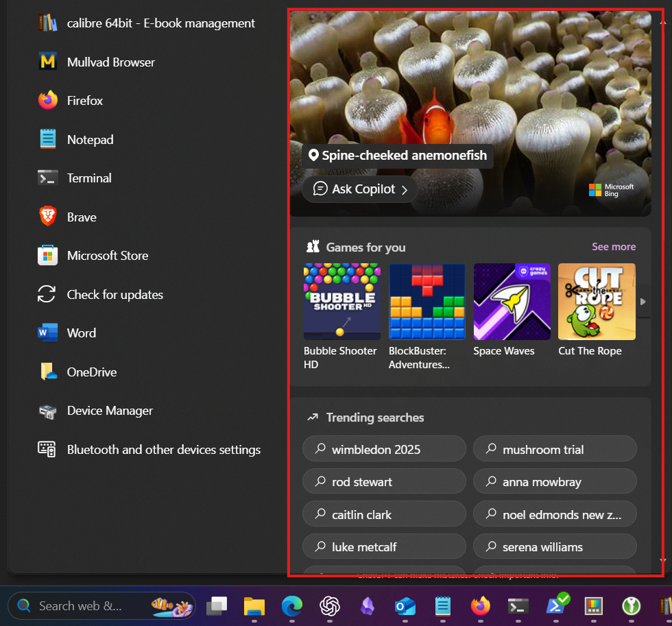
Task: Select the Bubble Shooter HD game tile
Action: 341,302
